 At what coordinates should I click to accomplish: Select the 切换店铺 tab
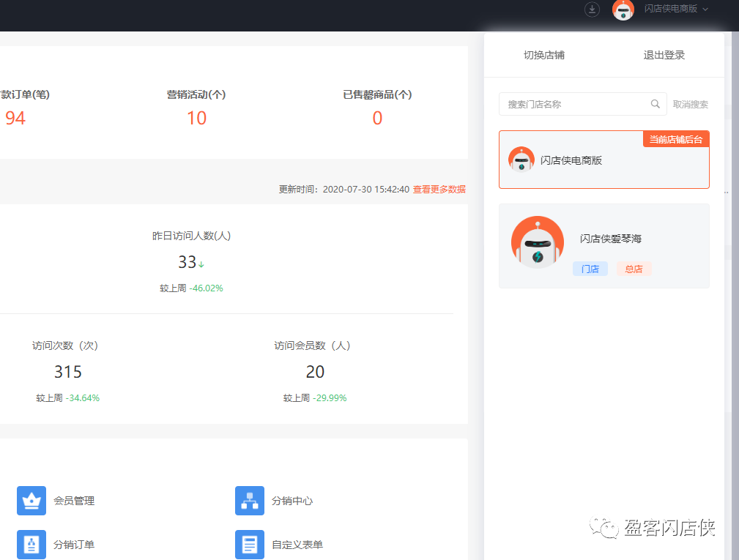click(544, 55)
